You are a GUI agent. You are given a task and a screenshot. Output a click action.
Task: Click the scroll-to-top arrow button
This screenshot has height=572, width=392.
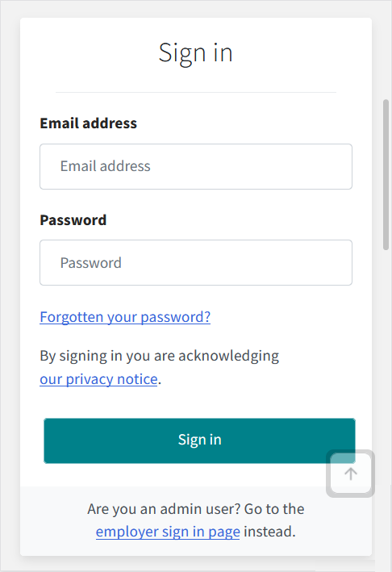coord(350,474)
